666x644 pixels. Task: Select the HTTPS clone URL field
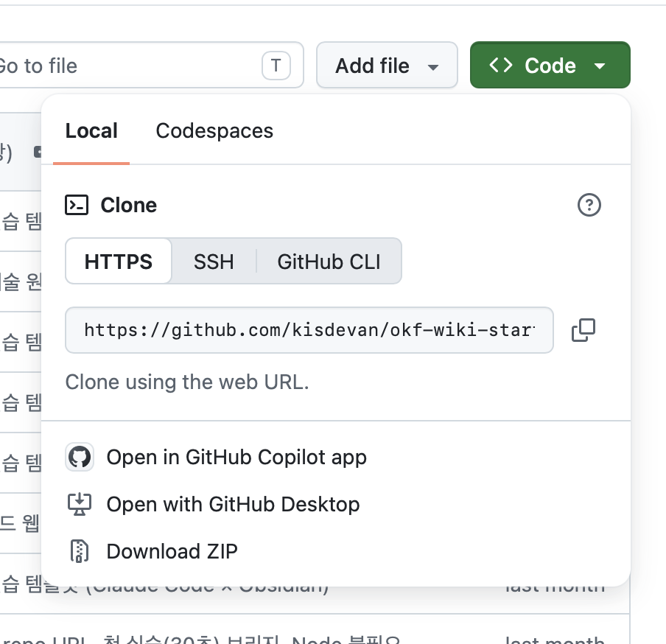point(309,330)
